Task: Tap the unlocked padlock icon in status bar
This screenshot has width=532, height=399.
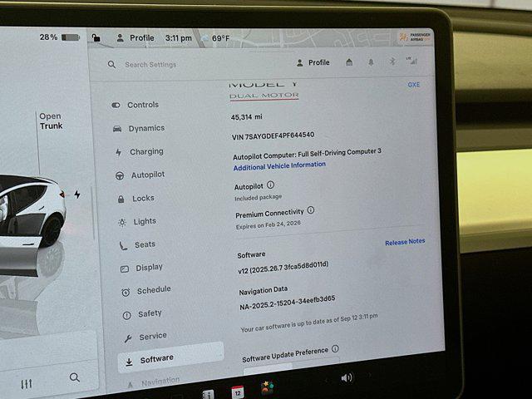Action: coord(96,37)
